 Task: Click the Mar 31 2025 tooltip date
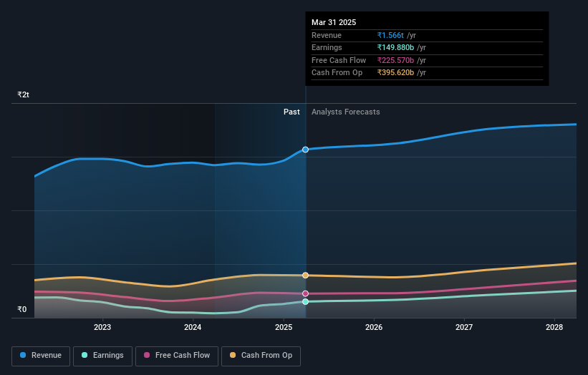click(x=334, y=22)
